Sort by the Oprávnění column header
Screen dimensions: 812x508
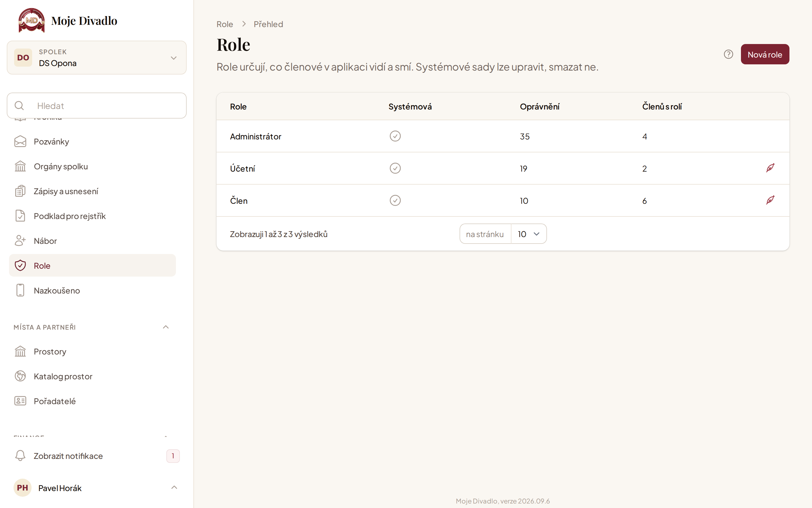[540, 106]
